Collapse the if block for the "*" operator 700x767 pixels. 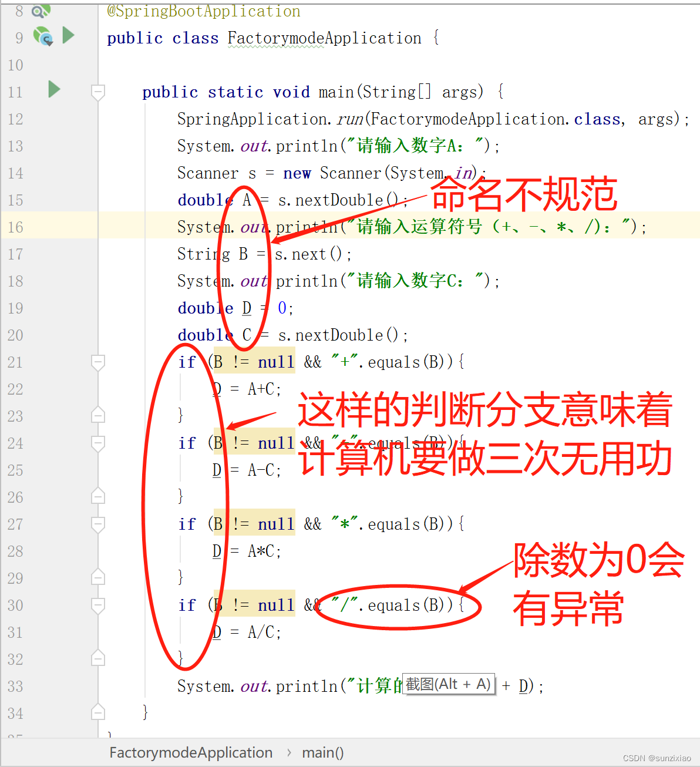coord(98,524)
